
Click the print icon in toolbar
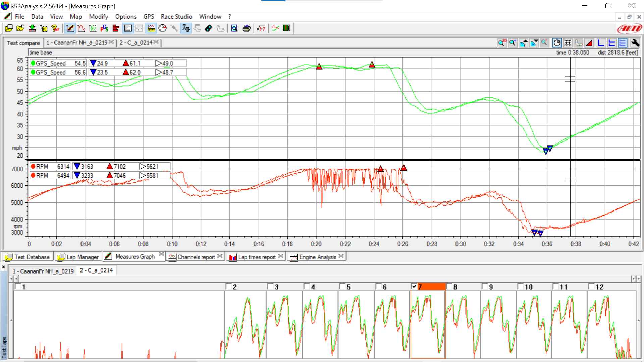coord(246,28)
